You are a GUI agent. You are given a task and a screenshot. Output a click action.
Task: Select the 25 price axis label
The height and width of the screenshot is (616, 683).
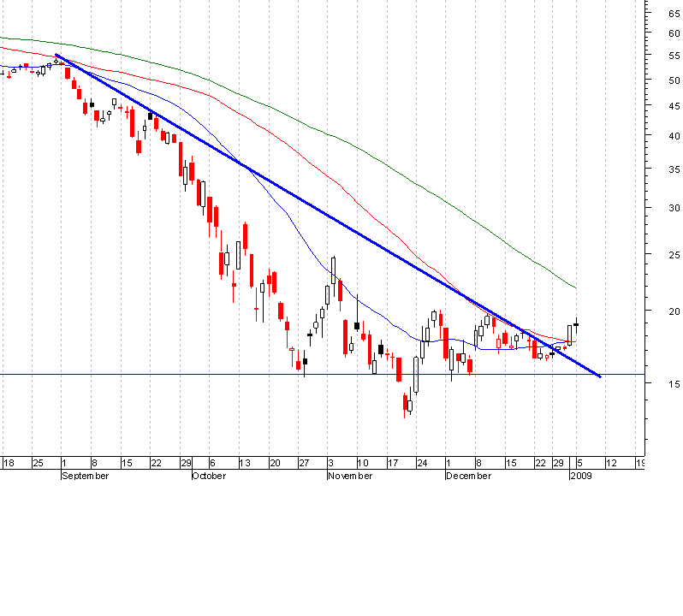674,255
